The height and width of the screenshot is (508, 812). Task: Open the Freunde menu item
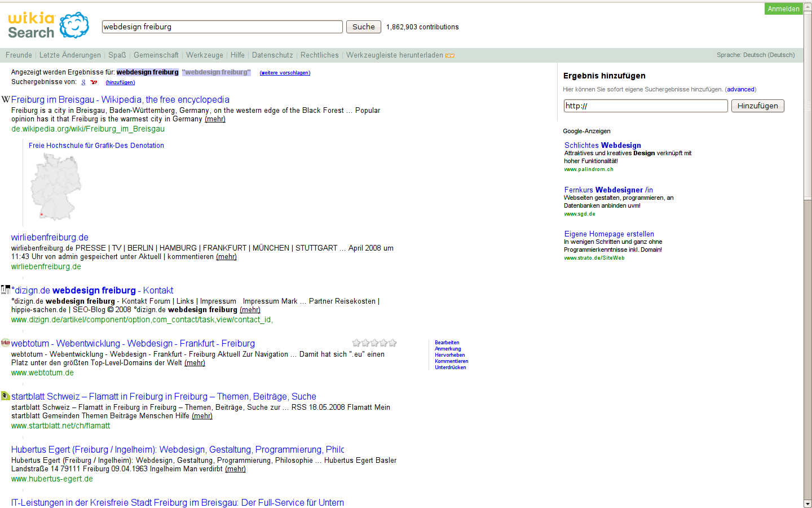[19, 55]
